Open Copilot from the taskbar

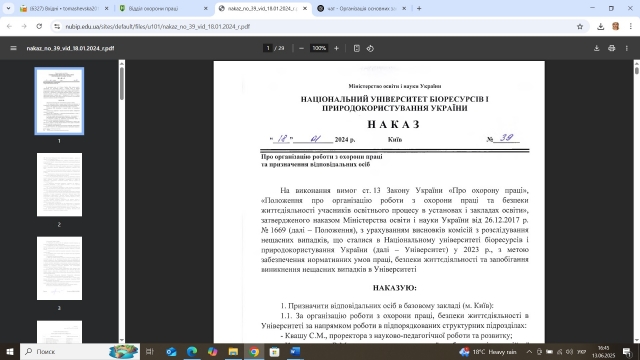point(212,351)
